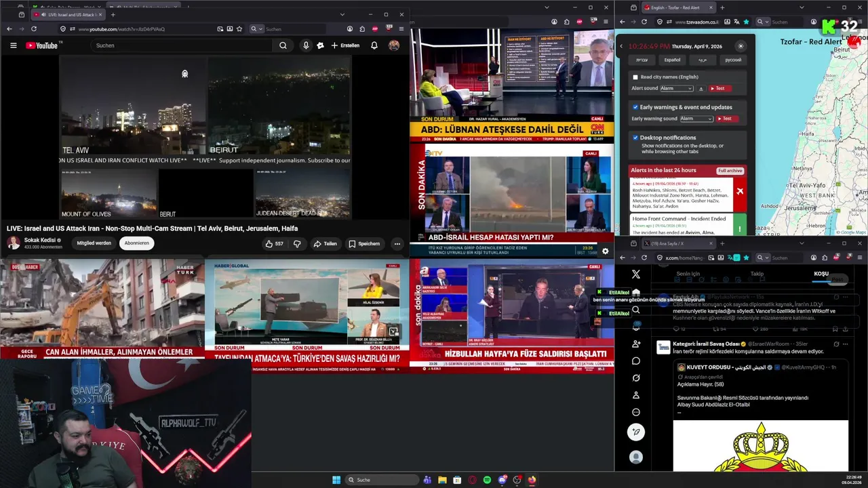Image resolution: width=868 pixels, height=488 pixels.
Task: Open YouTube notifications bell
Action: [374, 45]
